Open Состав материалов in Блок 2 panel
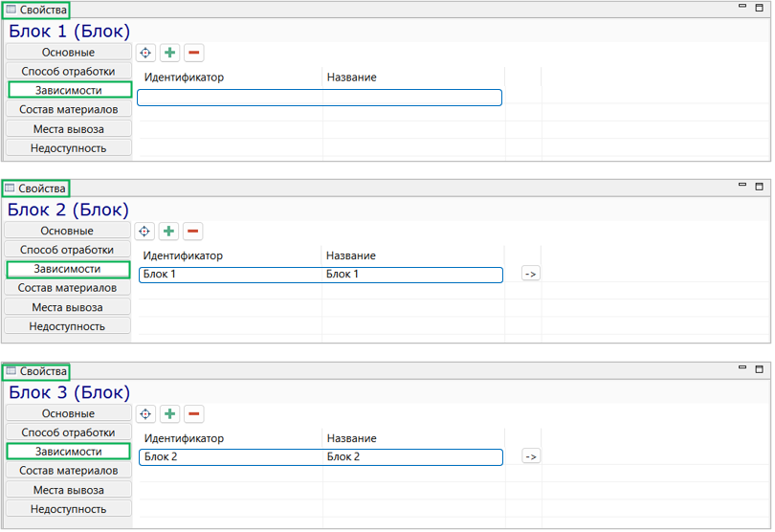Viewport: 775px width, 532px height. (x=67, y=288)
